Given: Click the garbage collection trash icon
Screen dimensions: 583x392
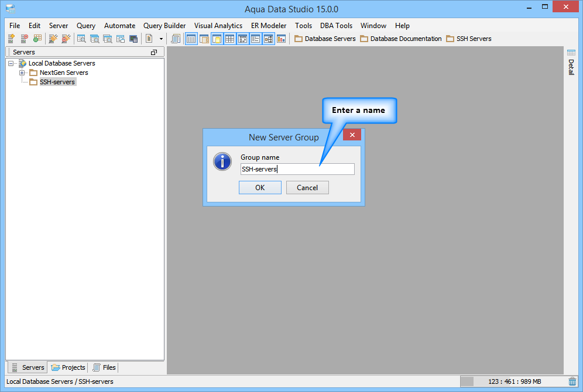Looking at the screenshot, I should point(572,381).
